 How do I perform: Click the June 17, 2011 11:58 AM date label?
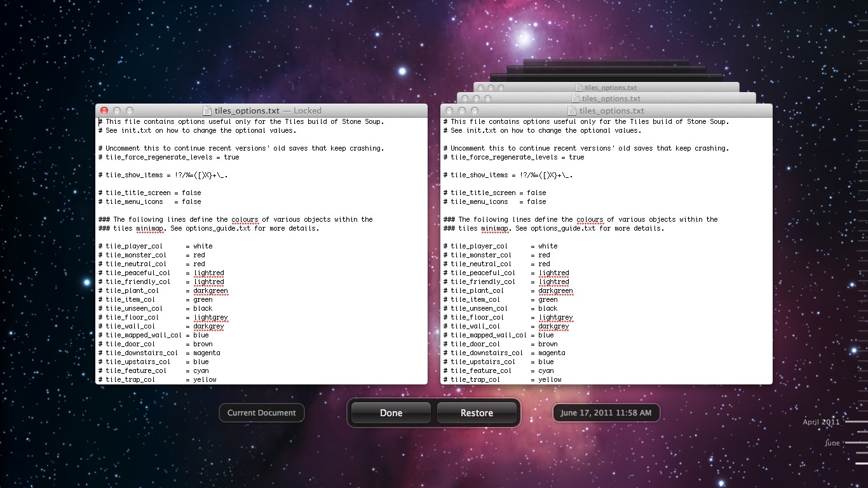click(606, 413)
